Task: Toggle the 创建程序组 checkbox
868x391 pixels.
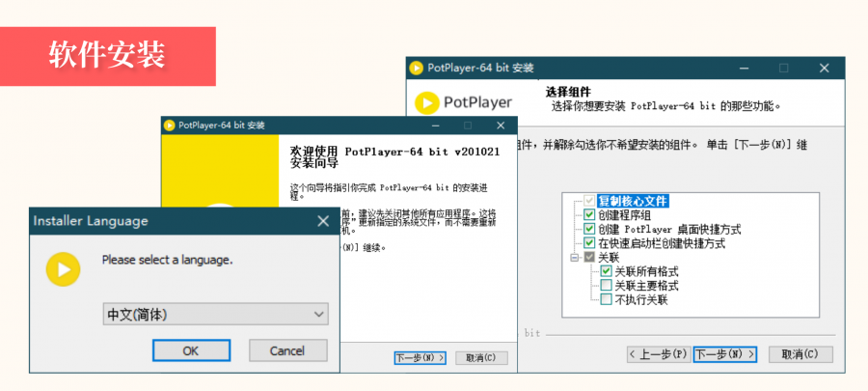Action: click(x=590, y=214)
